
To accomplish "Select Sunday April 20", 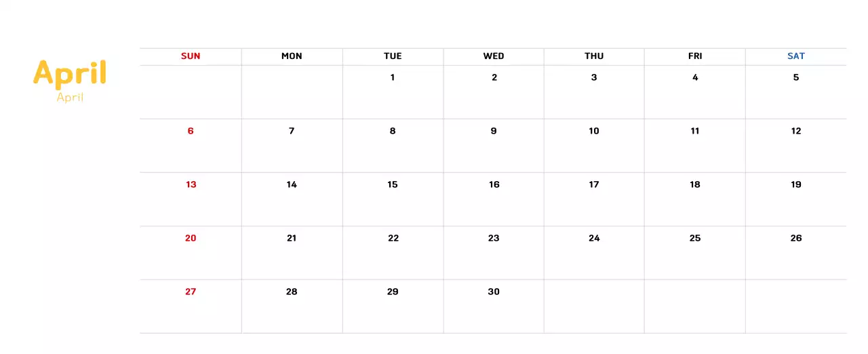I will point(191,238).
